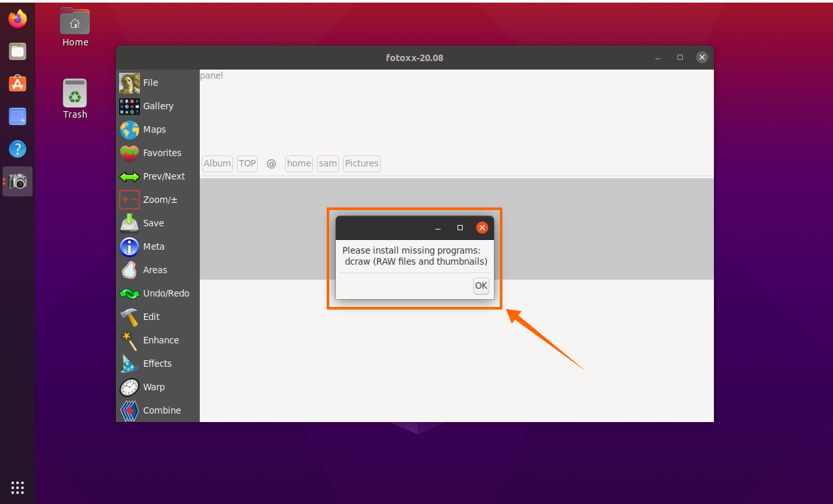The width and height of the screenshot is (833, 504).
Task: Open the Gallery thumbnail grid icon
Action: [130, 106]
